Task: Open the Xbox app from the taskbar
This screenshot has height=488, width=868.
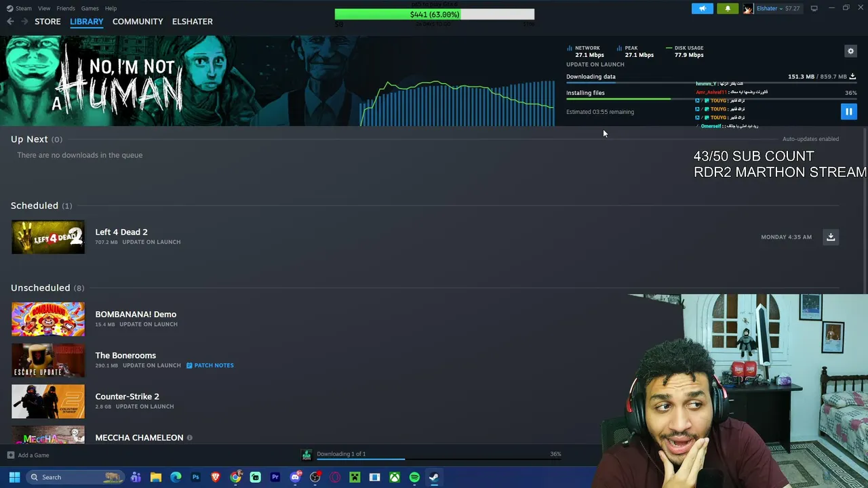Action: tap(395, 477)
